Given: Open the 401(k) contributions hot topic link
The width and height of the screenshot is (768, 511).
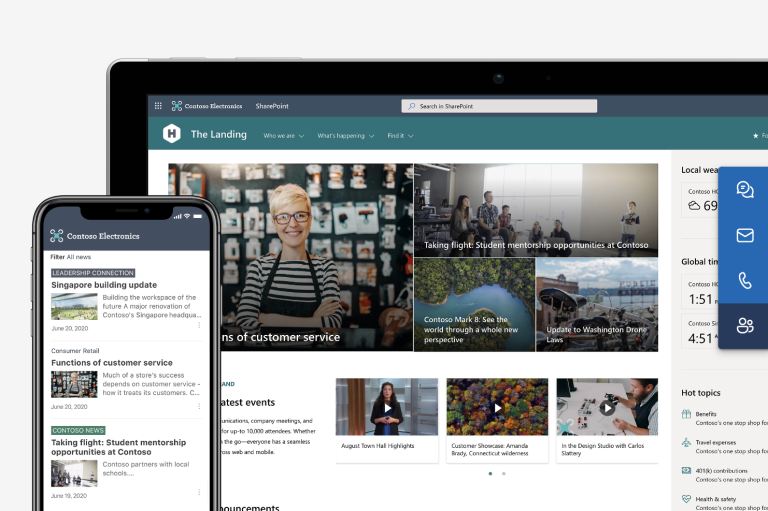Looking at the screenshot, I should 721,471.
